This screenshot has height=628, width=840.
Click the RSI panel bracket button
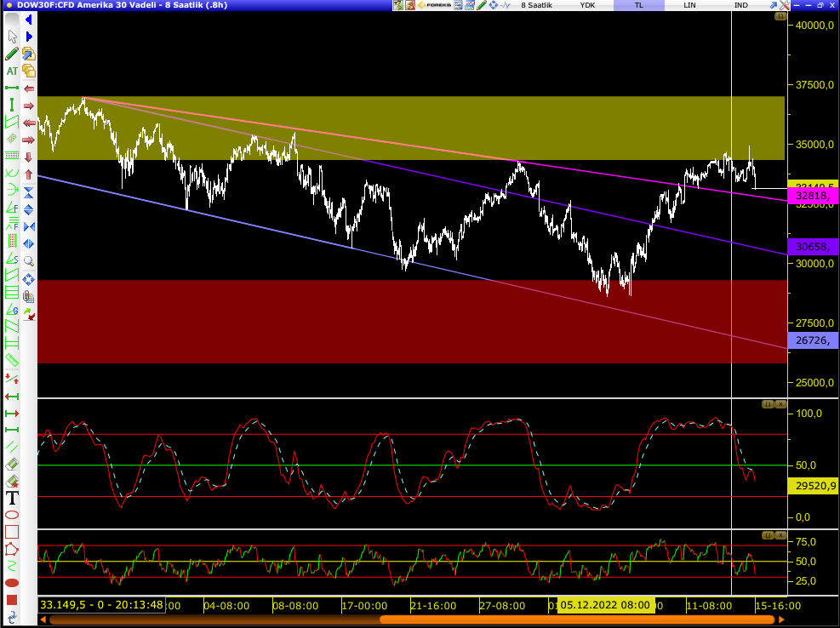(768, 535)
